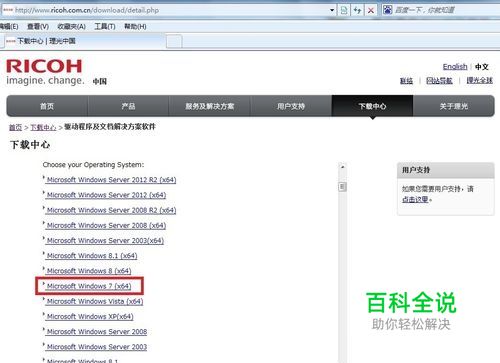
Task: Select Microsoft Windows Server 2003(x64)
Action: tap(105, 241)
